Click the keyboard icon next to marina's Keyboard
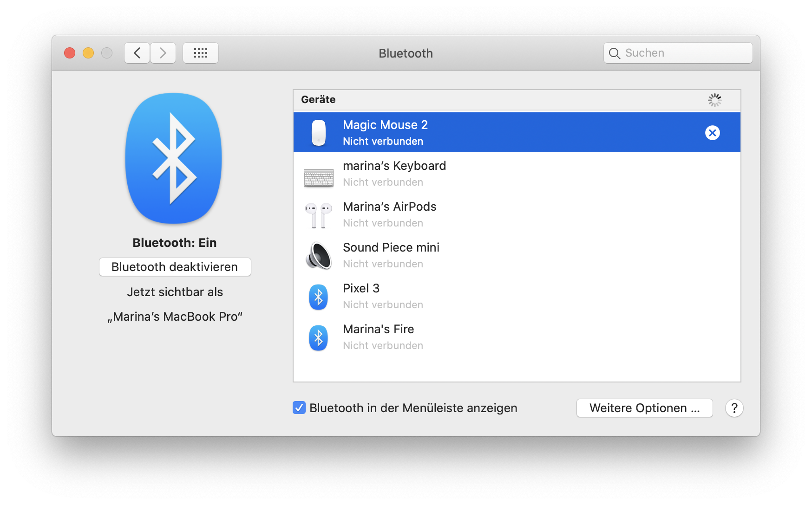Screen dimensions: 812x505 (x=318, y=178)
